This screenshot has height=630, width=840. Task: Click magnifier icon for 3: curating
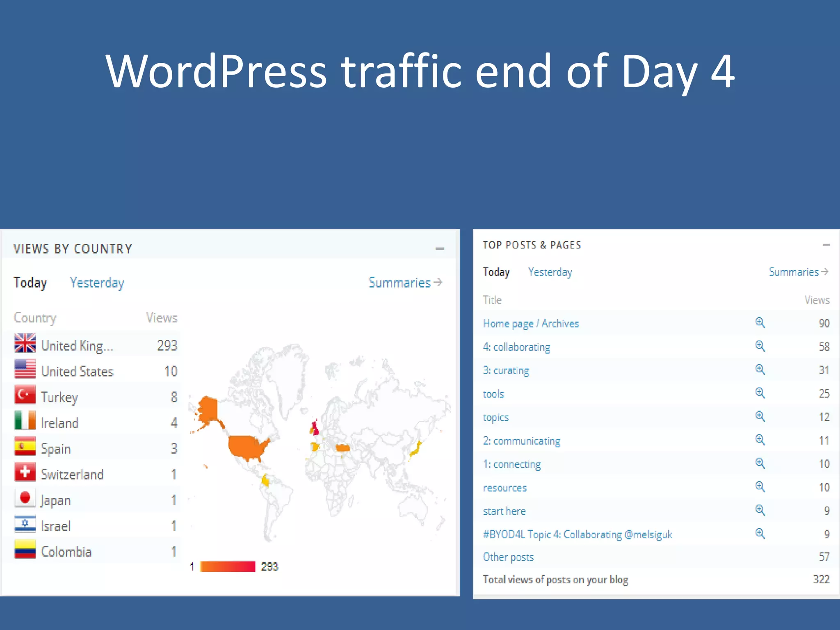coord(760,370)
